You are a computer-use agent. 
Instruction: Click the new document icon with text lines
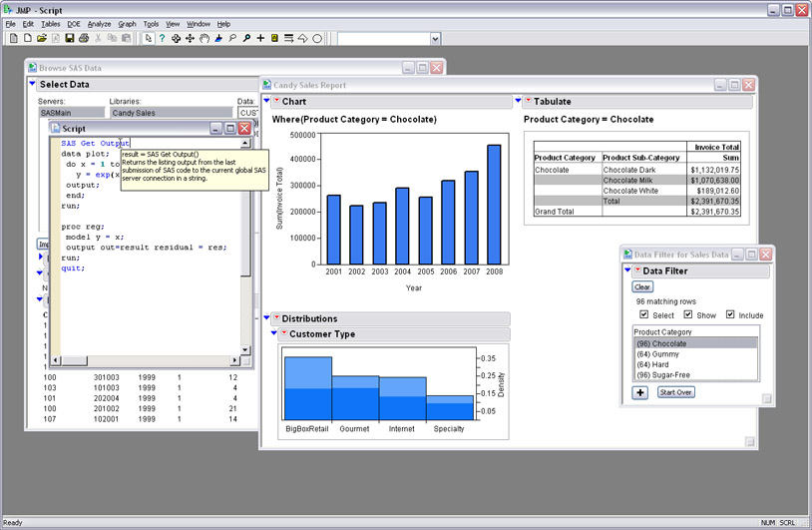14,38
